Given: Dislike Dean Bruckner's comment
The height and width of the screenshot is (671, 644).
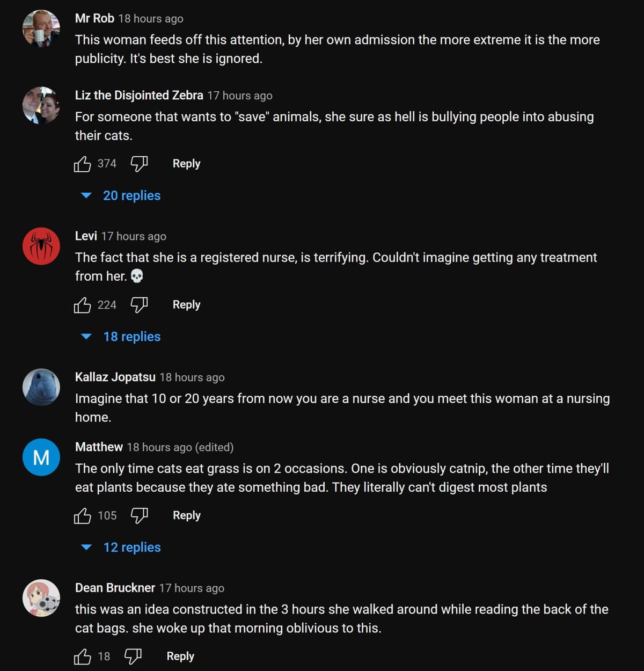Looking at the screenshot, I should coord(133,657).
